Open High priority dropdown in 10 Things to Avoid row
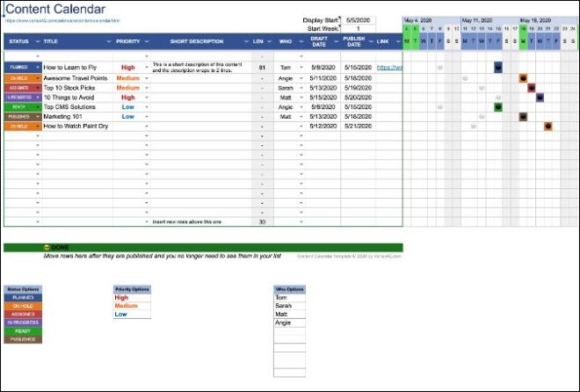Screen dimensions: 580x392 click(x=147, y=98)
